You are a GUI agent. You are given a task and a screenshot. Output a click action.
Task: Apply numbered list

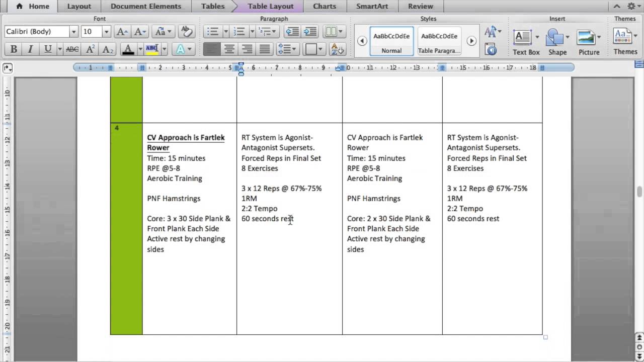click(239, 32)
